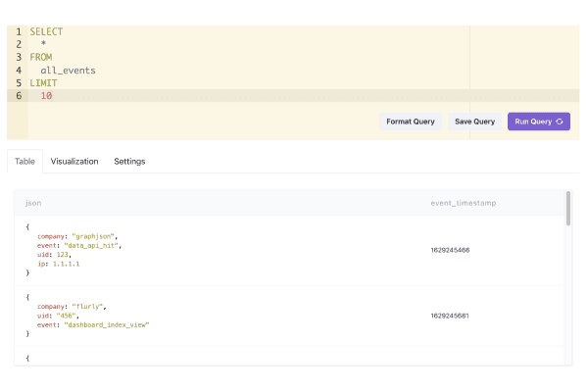This screenshot has height=392, width=588.
Task: Click the json column header
Action: coord(33,203)
